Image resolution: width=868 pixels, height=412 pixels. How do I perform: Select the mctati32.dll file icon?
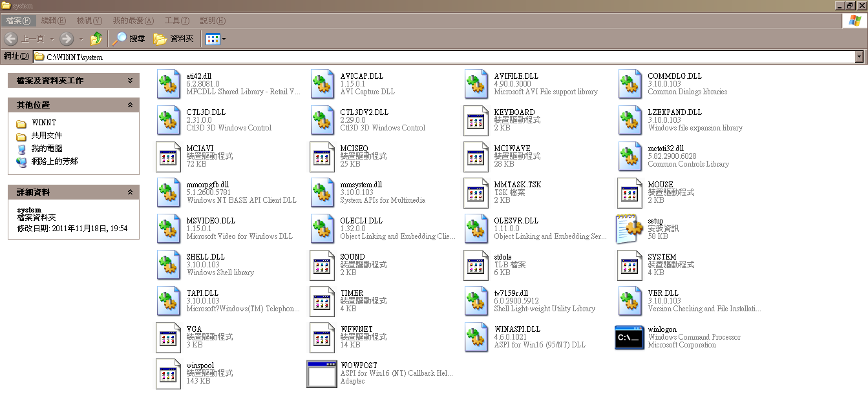point(630,156)
